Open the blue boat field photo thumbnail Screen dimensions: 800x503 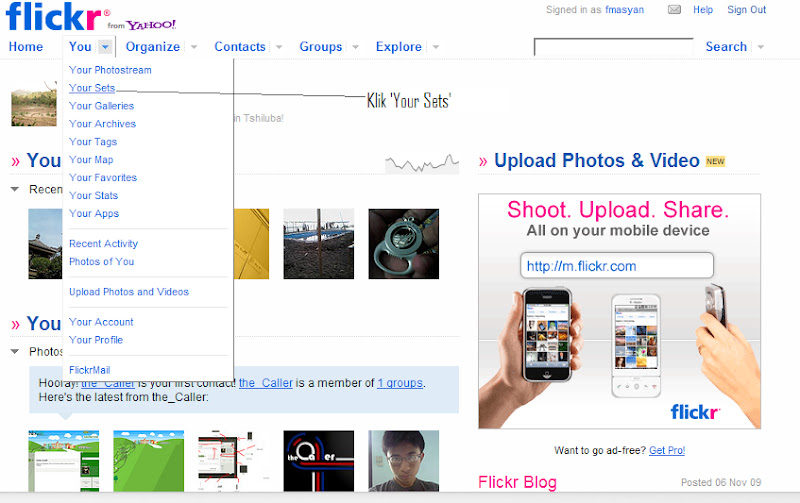[318, 243]
